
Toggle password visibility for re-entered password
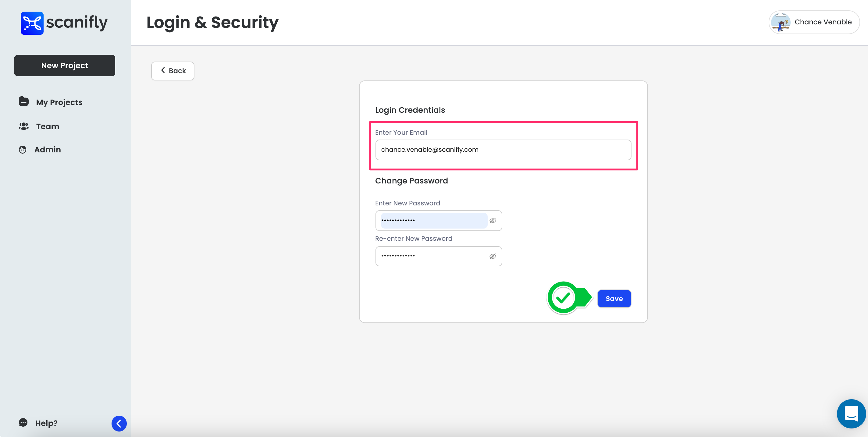[492, 256]
